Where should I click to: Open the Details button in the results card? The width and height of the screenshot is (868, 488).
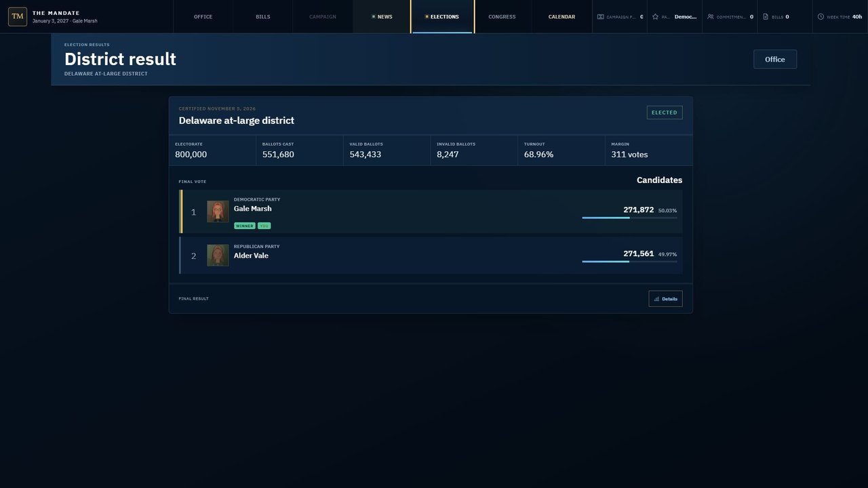[x=665, y=299]
